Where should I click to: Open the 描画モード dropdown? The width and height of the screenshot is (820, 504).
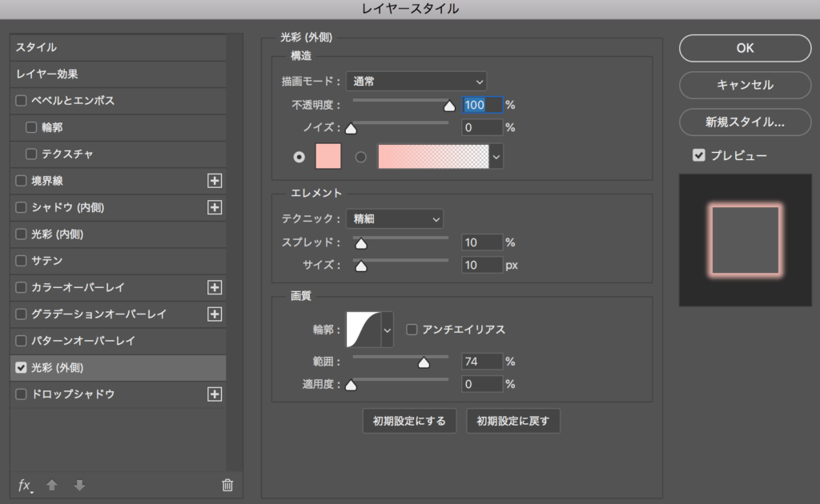[x=416, y=81]
